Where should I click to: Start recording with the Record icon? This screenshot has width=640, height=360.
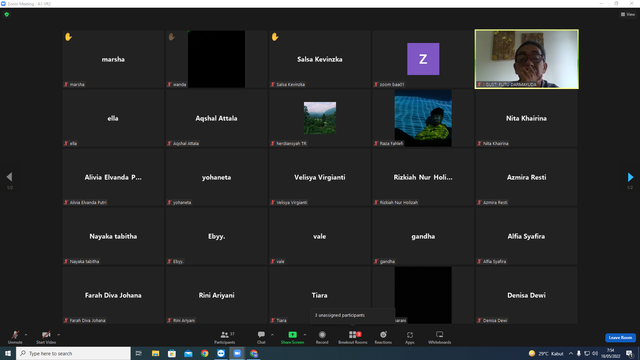322,335
